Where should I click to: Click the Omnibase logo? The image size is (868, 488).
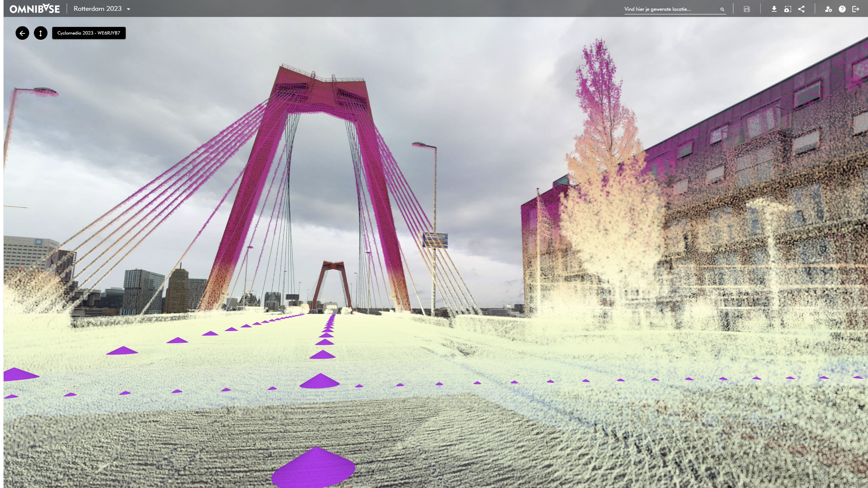tap(35, 9)
